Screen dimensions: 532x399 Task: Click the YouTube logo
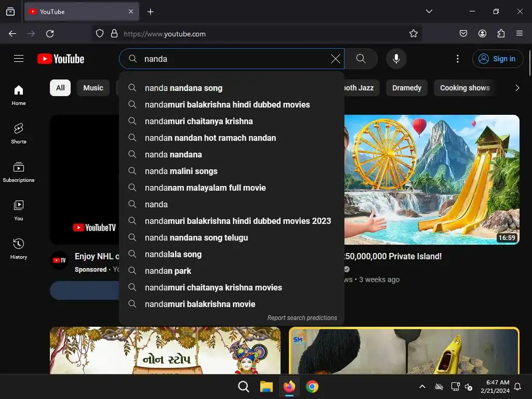61,59
